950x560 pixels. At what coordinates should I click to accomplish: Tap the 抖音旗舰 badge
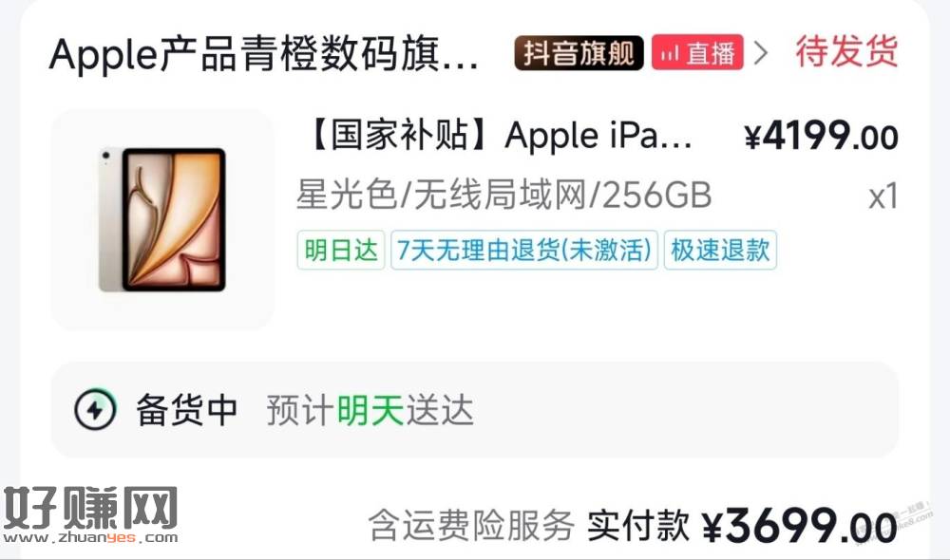coord(579,53)
